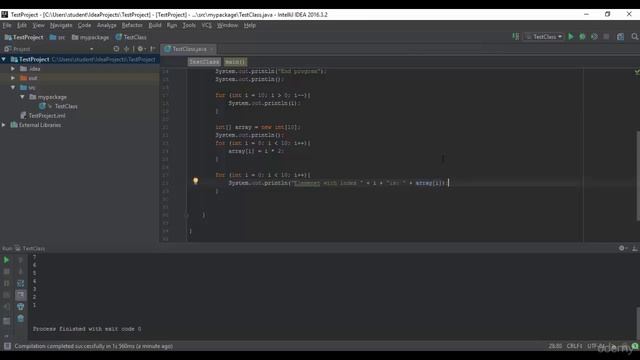Toggle Scroll to End in Run console

click(20, 295)
